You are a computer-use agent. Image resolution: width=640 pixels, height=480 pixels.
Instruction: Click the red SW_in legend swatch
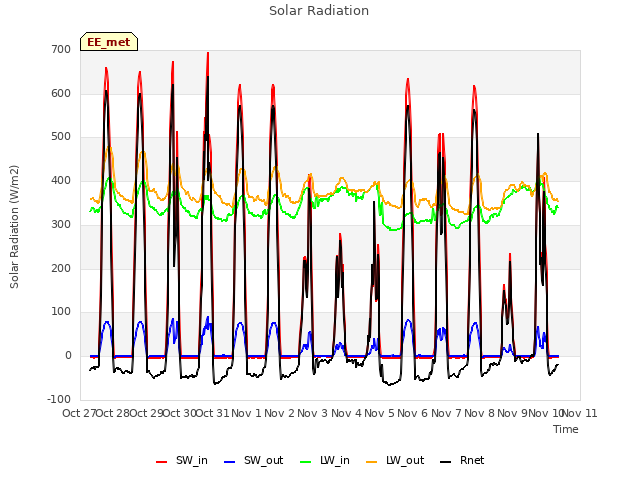click(x=162, y=462)
